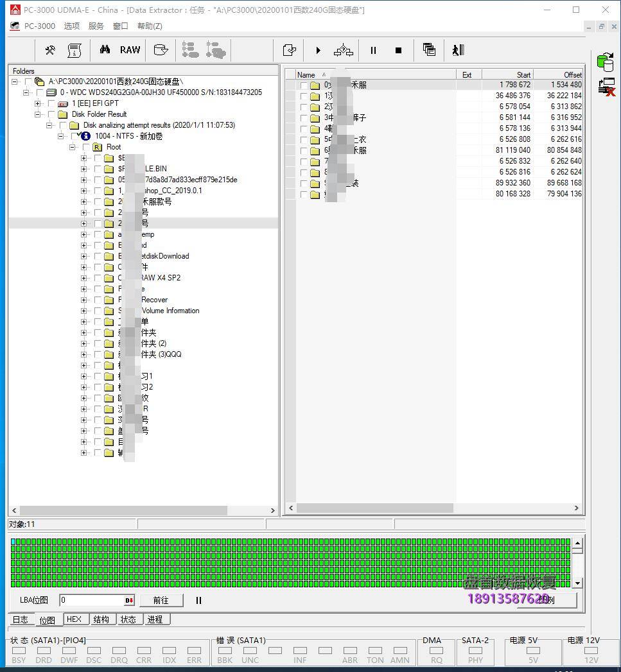Click the grayed tree-structure toolbar icon
621x672 pixels.
191,50
